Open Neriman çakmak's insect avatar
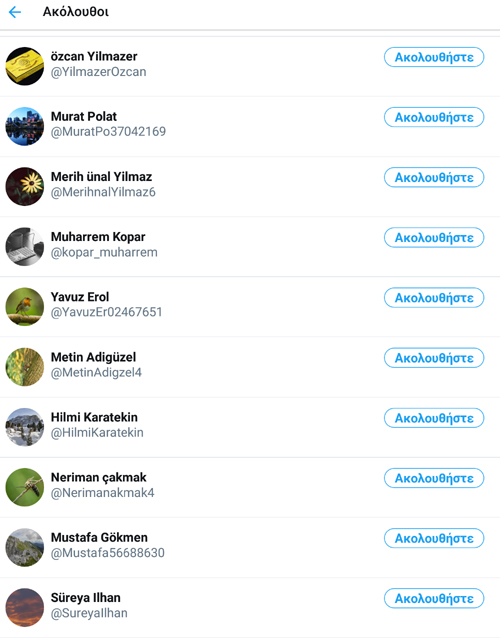 pyautogui.click(x=25, y=487)
